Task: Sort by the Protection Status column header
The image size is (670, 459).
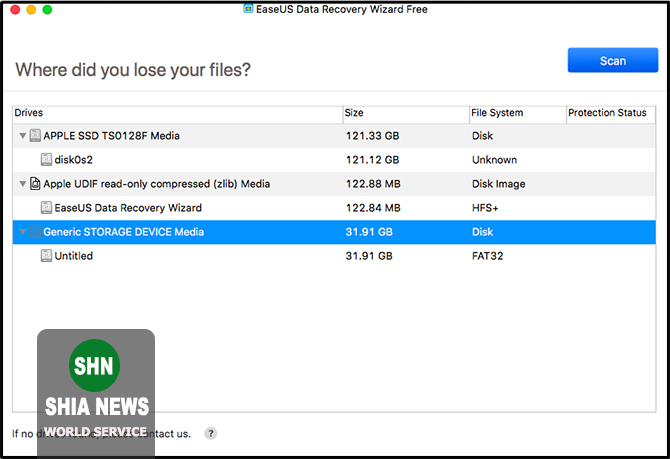Action: tap(611, 115)
